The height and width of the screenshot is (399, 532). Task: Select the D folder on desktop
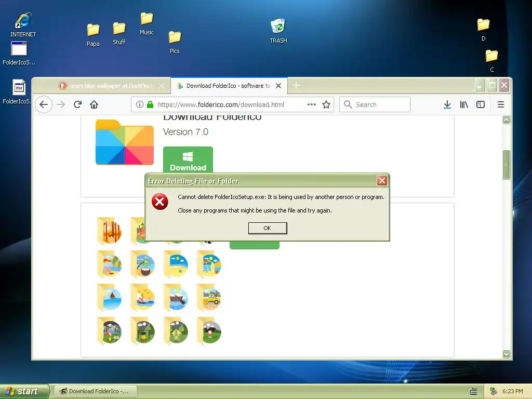click(x=483, y=30)
